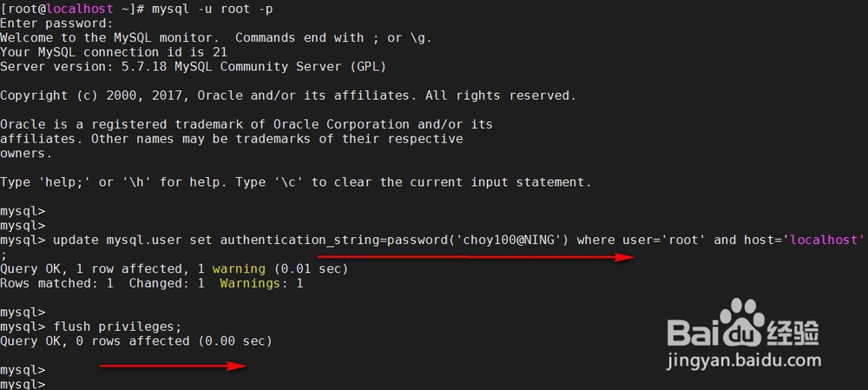Click the 'Your MySQL connection id is 21' line
Image resolution: width=868 pixels, height=390 pixels.
point(114,52)
